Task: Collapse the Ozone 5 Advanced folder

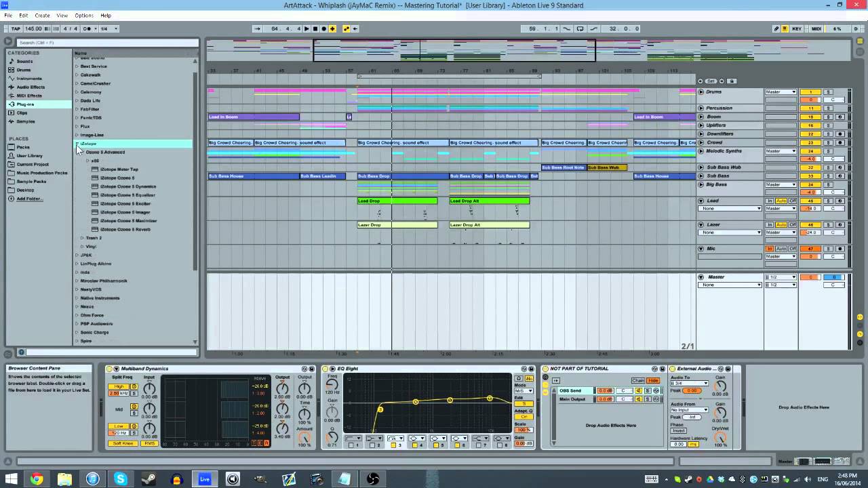Action: pyautogui.click(x=82, y=152)
